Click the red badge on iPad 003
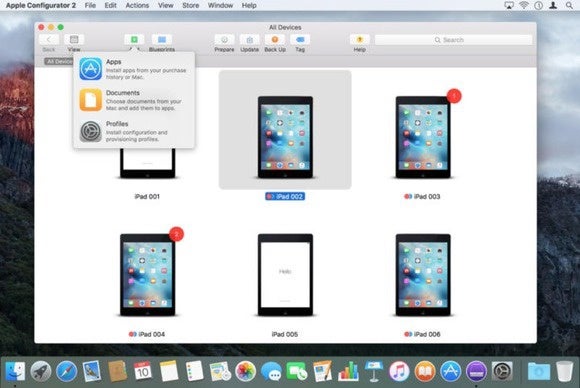580x388 pixels. click(454, 96)
